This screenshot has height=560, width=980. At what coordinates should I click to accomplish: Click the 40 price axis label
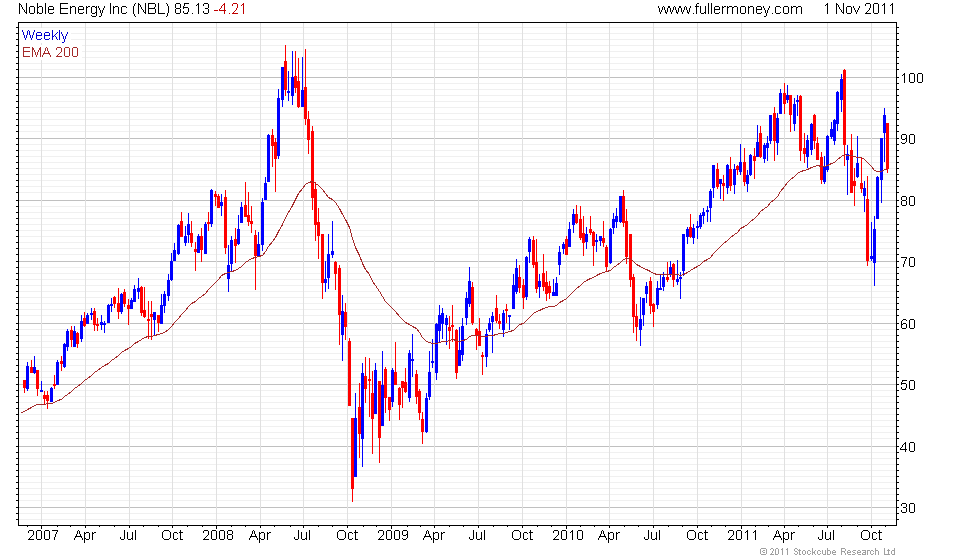pyautogui.click(x=908, y=447)
